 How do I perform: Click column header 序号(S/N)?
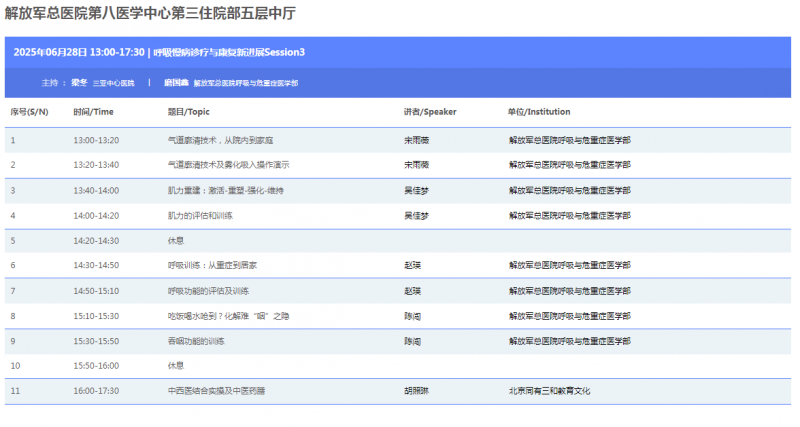point(29,112)
